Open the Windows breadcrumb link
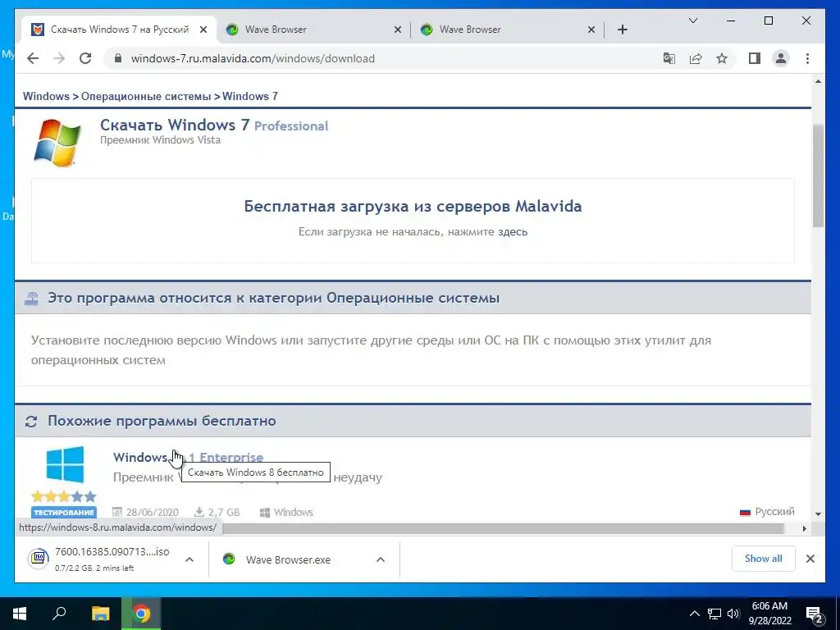This screenshot has width=840, height=630. (x=46, y=97)
